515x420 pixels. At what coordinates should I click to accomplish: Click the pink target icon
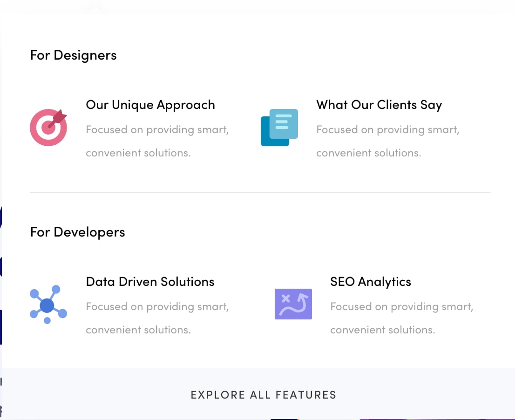tap(48, 128)
